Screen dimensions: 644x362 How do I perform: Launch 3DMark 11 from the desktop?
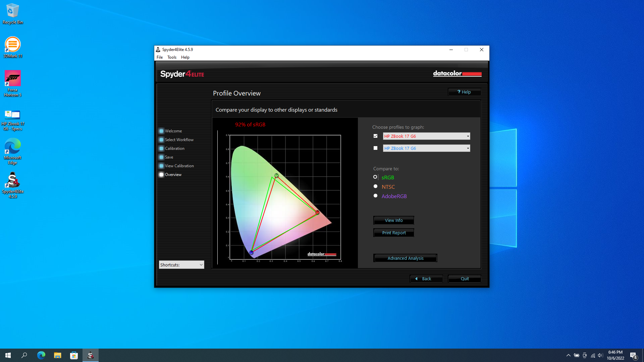[13, 47]
